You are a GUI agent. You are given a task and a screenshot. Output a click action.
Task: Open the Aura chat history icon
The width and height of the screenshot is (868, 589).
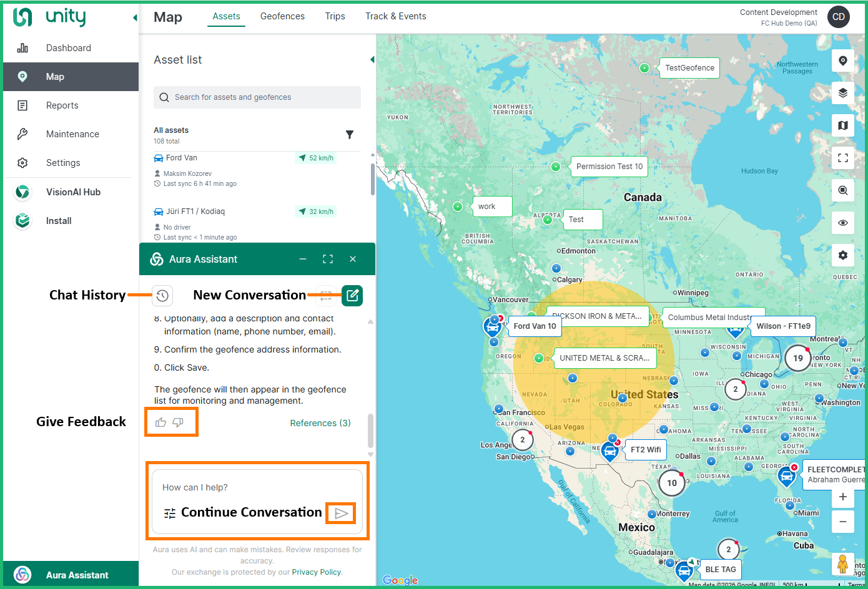point(162,296)
